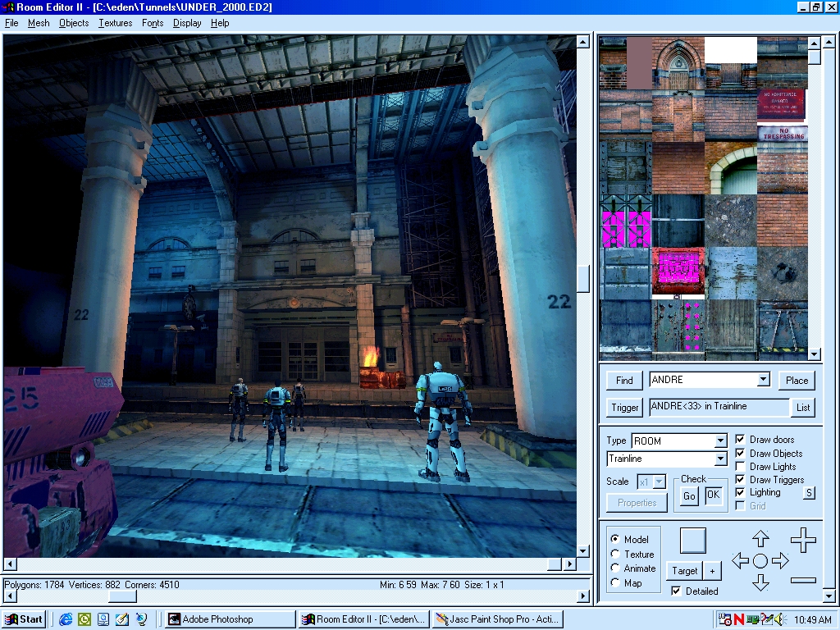Click the large minus bar icon
This screenshot has height=630, width=840.
[x=803, y=580]
